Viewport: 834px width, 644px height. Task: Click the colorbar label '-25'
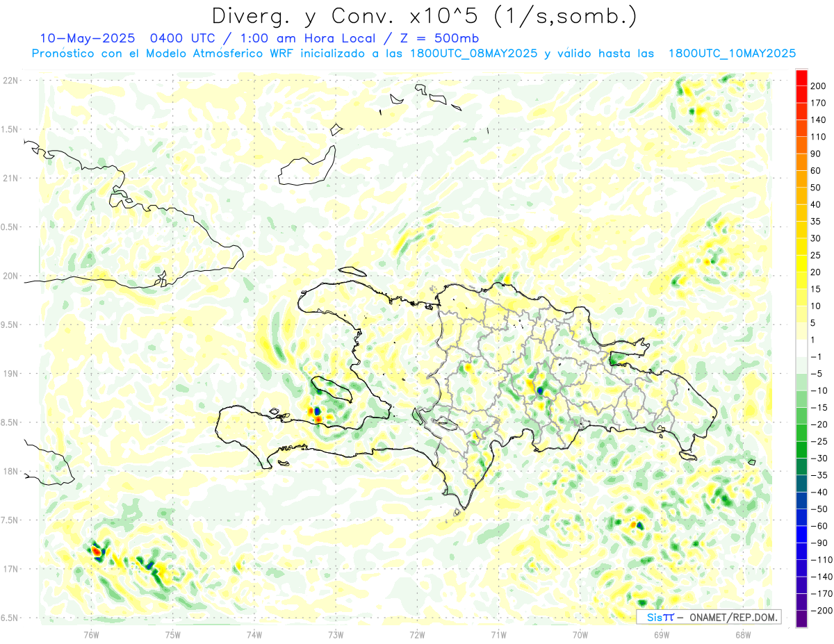[x=819, y=441]
